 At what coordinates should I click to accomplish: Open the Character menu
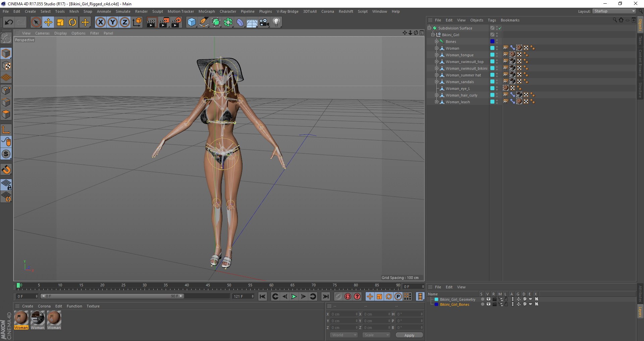click(x=228, y=11)
